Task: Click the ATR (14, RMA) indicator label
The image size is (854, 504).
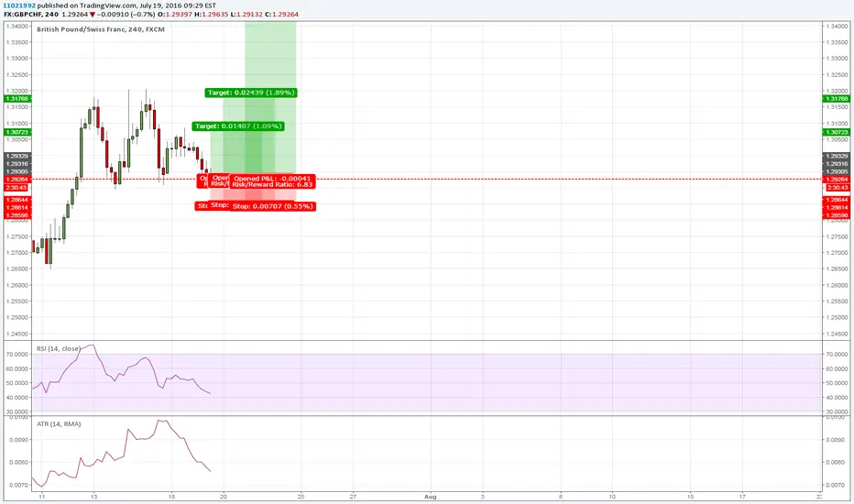Action: pyautogui.click(x=59, y=424)
